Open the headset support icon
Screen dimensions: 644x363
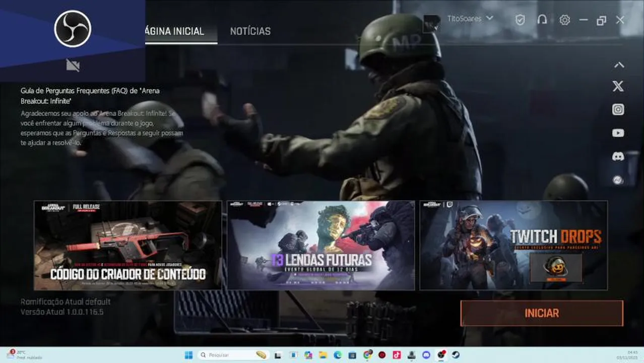coord(542,20)
